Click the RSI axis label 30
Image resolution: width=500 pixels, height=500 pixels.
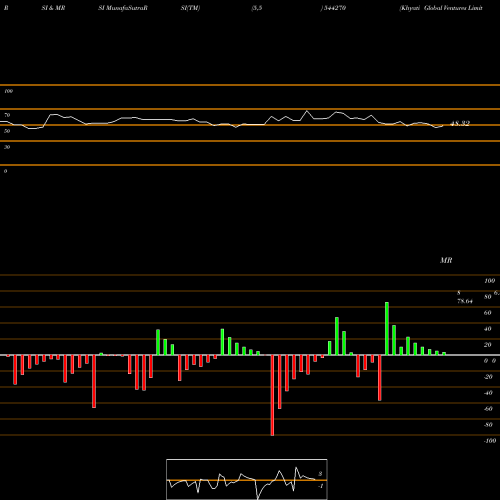7,147
